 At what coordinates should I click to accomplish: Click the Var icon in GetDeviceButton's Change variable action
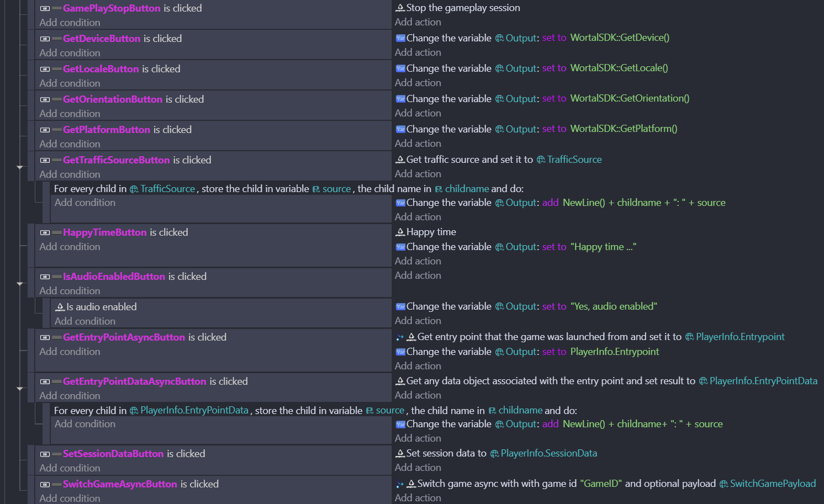(400, 38)
